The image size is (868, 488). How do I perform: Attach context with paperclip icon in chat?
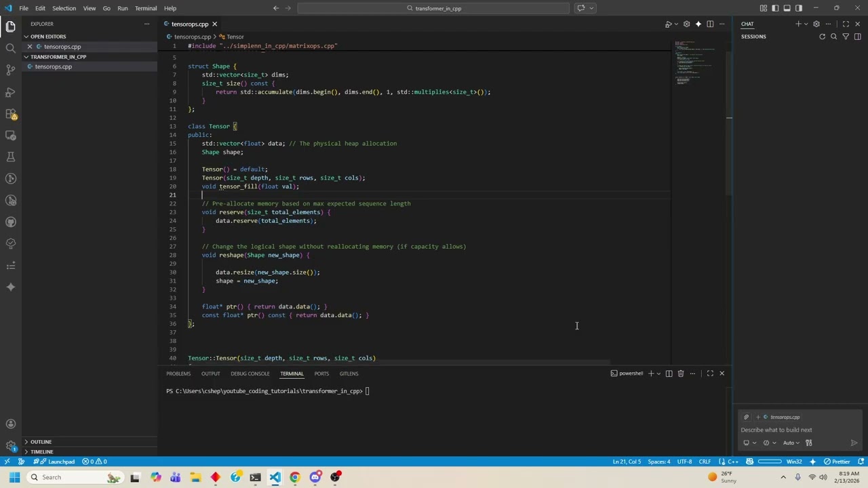746,417
